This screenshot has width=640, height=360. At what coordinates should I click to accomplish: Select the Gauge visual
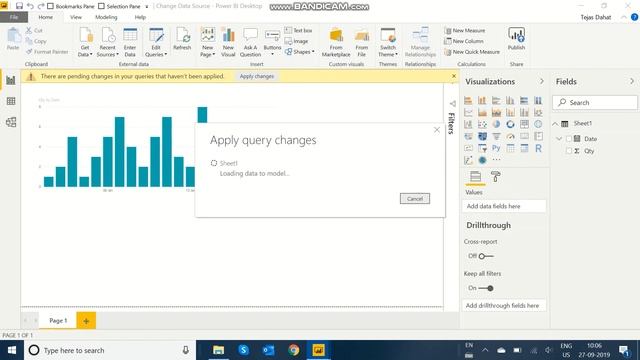tap(510, 136)
